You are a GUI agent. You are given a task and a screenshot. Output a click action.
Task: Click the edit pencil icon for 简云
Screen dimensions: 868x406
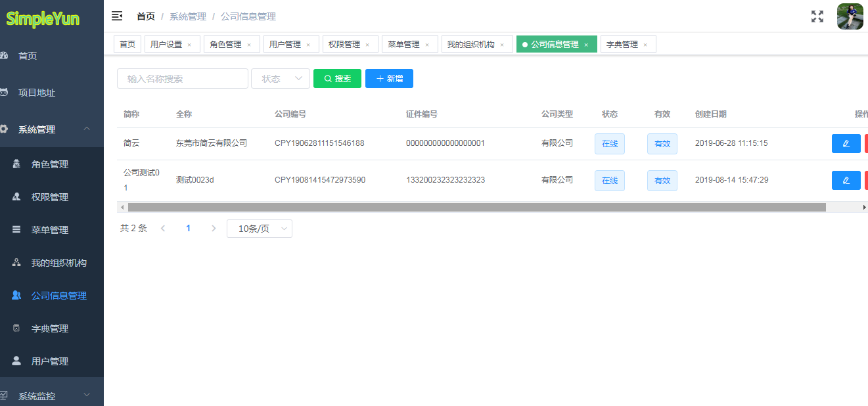point(846,143)
